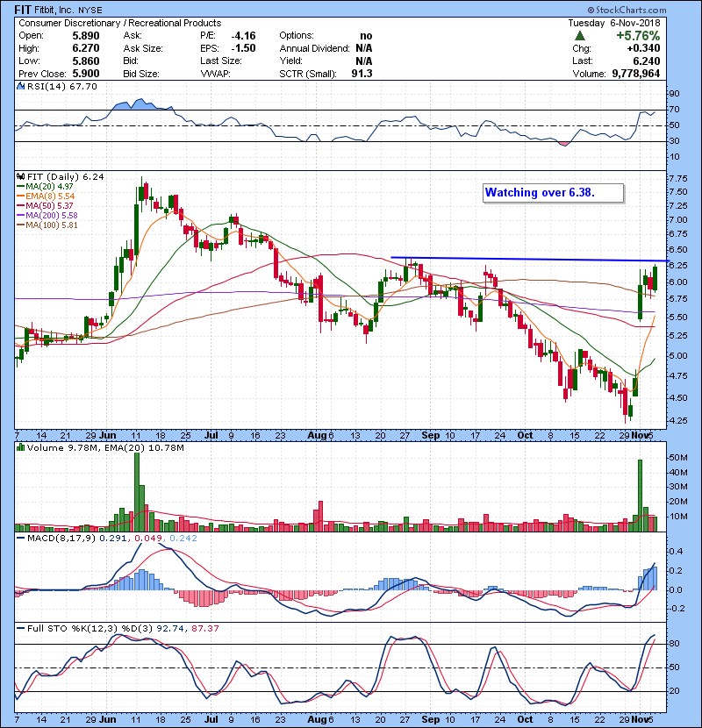
Task: Click the candlestick icon beside FIT (Daily)
Action: 21,177
